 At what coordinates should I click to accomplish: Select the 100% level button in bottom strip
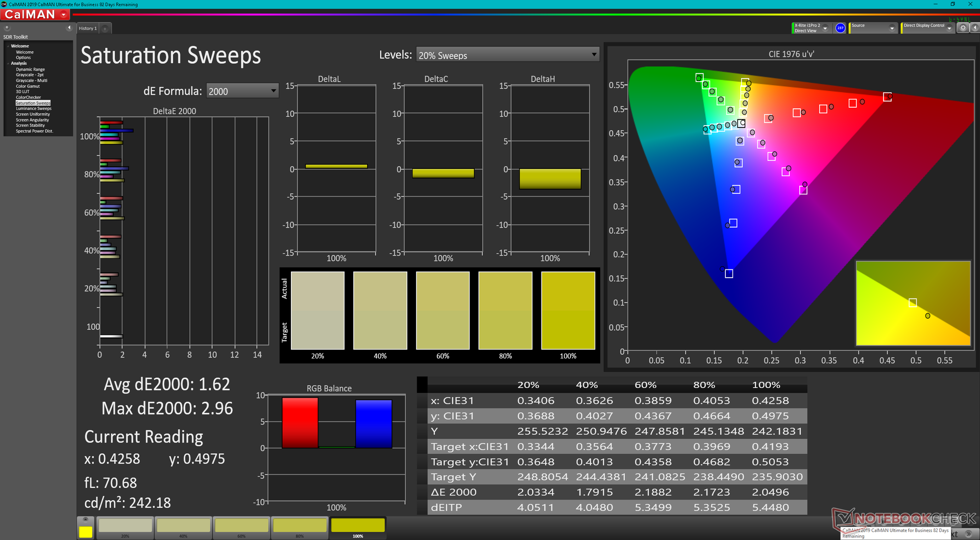click(x=358, y=528)
